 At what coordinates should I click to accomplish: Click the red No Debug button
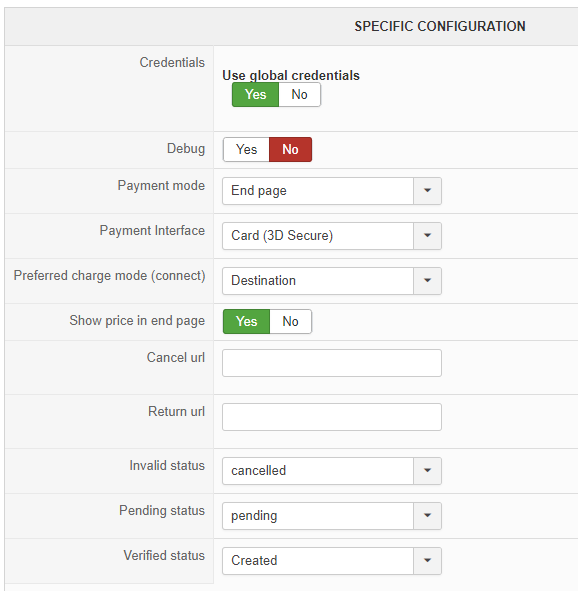pos(291,150)
